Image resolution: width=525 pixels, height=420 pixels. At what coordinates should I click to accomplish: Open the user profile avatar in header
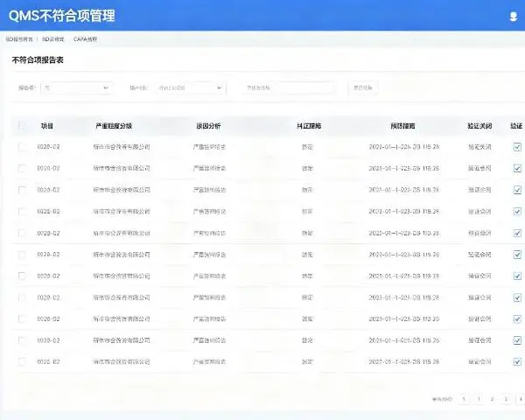click(x=513, y=17)
